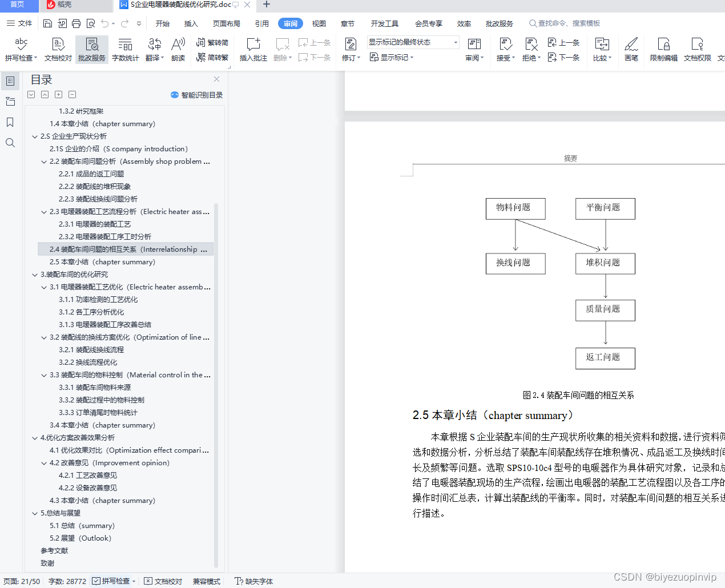Open a new document tab with plus
Image resolution: width=725 pixels, height=588 pixels.
(266, 5)
